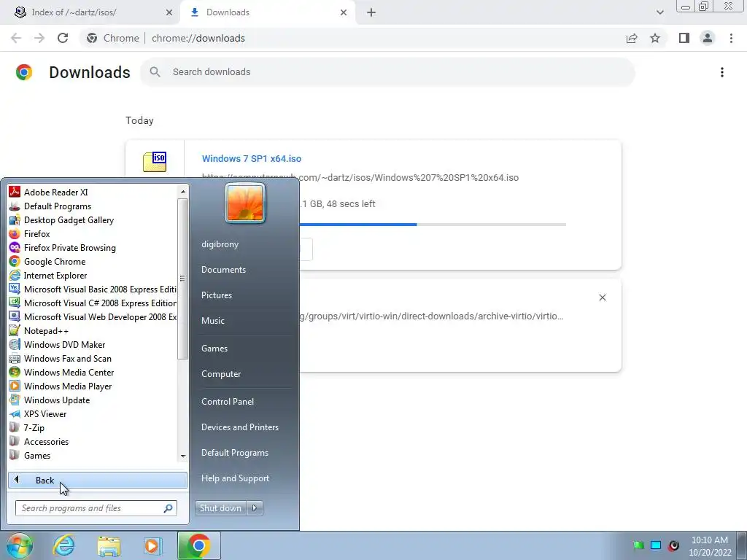Viewport: 747px width, 560px height.
Task: Open Music from Start menu
Action: [212, 321]
